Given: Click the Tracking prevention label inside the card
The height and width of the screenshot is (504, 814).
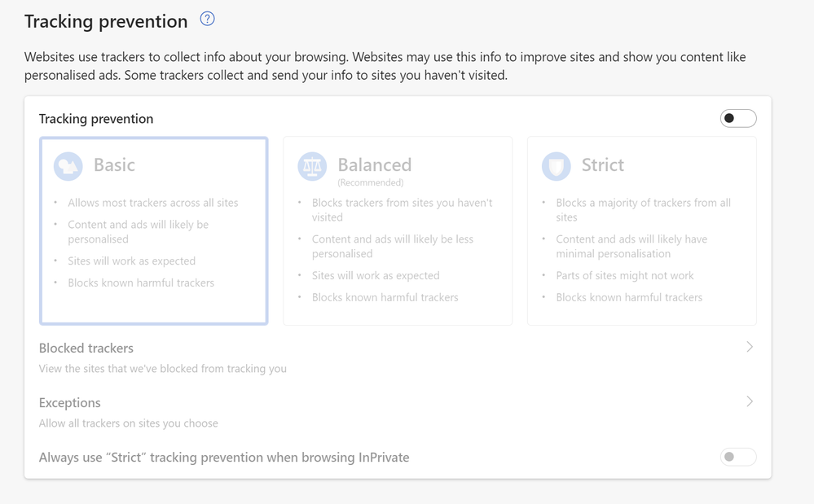Looking at the screenshot, I should pos(96,119).
